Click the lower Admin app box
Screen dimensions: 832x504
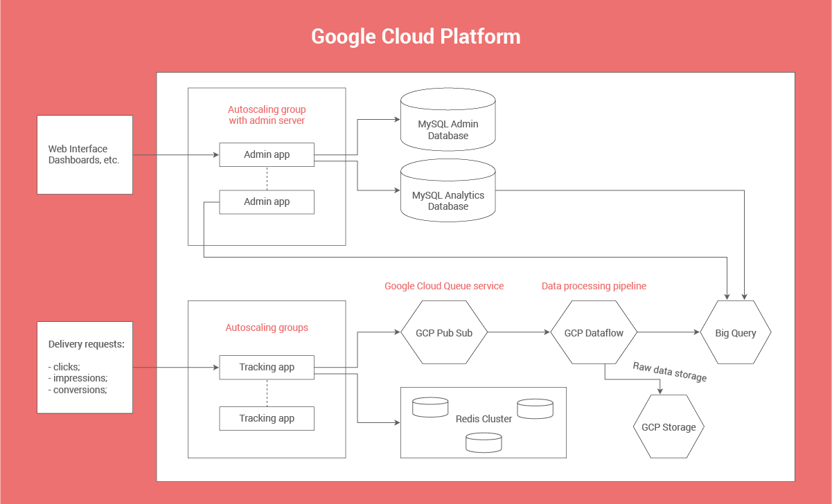coord(267,201)
